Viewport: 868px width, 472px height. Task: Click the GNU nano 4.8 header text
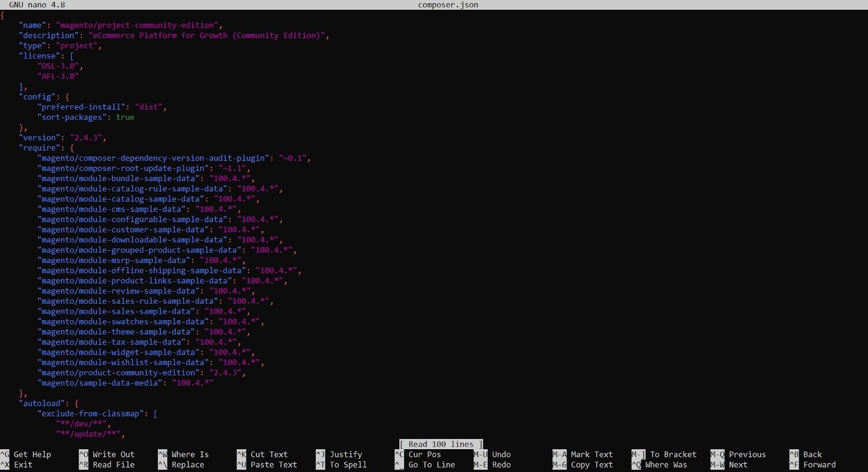[37, 5]
